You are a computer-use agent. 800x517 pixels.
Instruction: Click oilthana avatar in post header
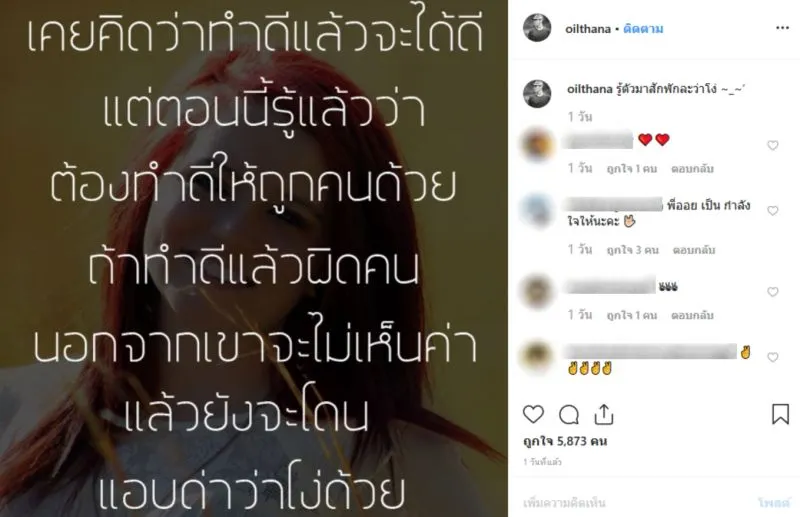(x=537, y=28)
